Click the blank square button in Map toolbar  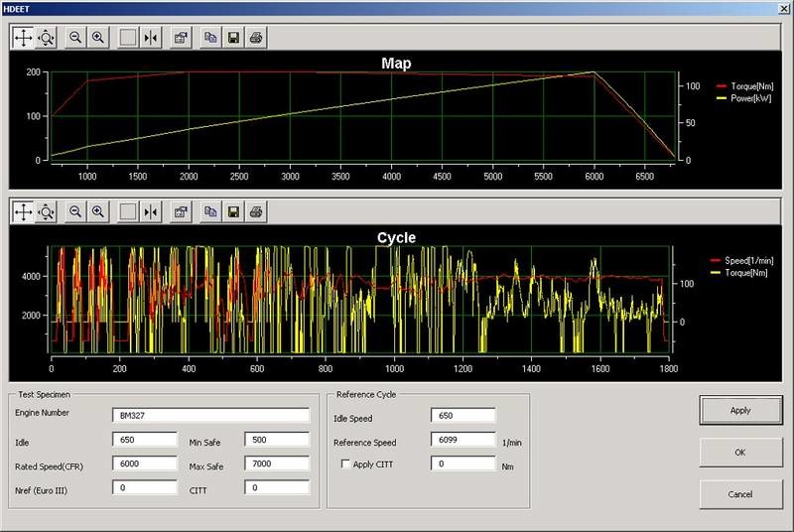point(128,38)
